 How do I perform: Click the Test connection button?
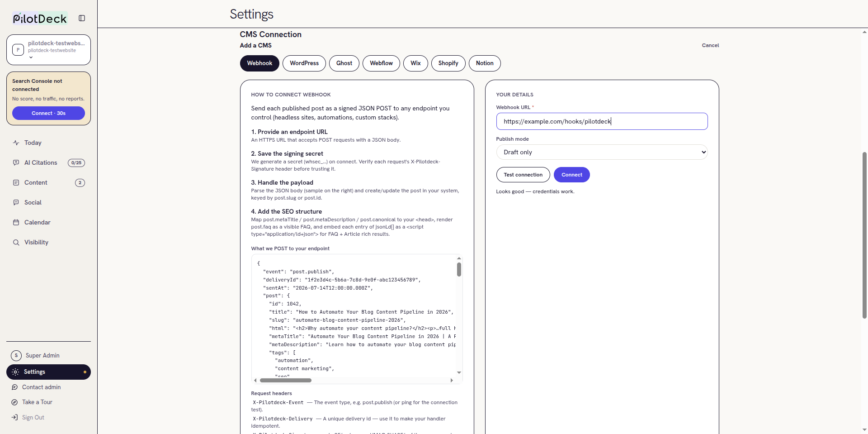pyautogui.click(x=523, y=175)
